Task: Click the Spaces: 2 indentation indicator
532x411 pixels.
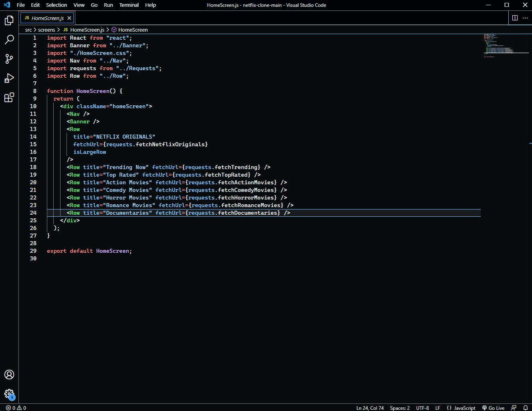Action: pos(400,408)
